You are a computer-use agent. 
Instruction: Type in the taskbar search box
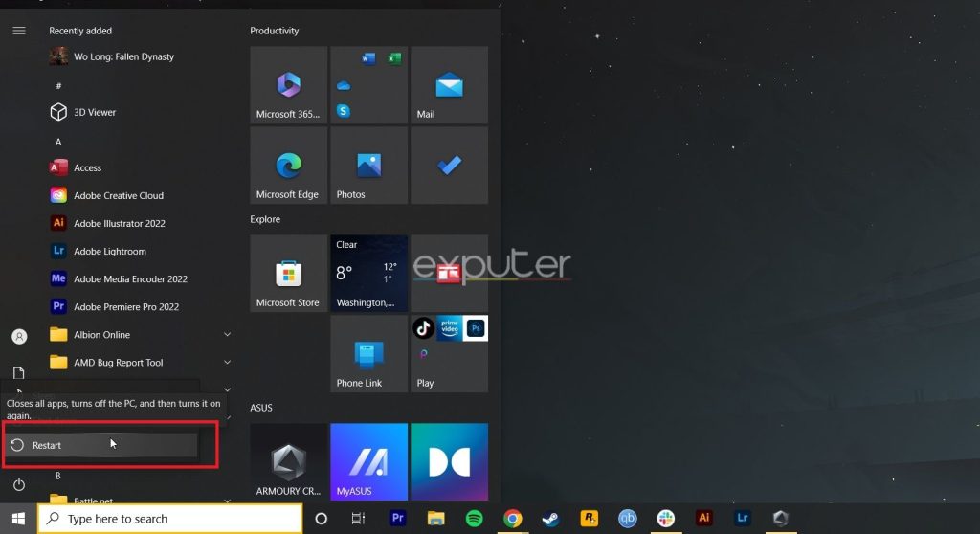click(172, 519)
